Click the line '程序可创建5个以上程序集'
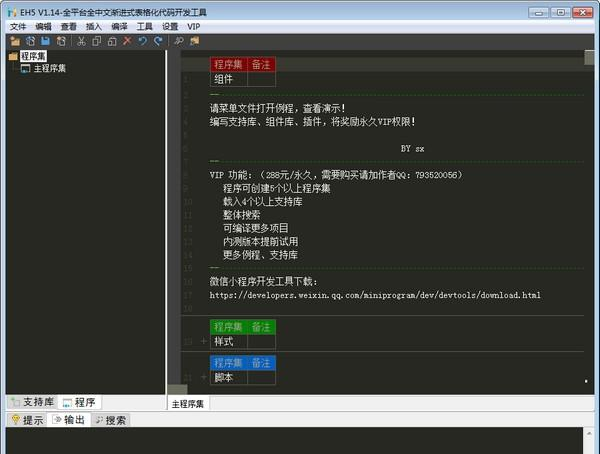Screen dimensions: 600x454 point(277,188)
